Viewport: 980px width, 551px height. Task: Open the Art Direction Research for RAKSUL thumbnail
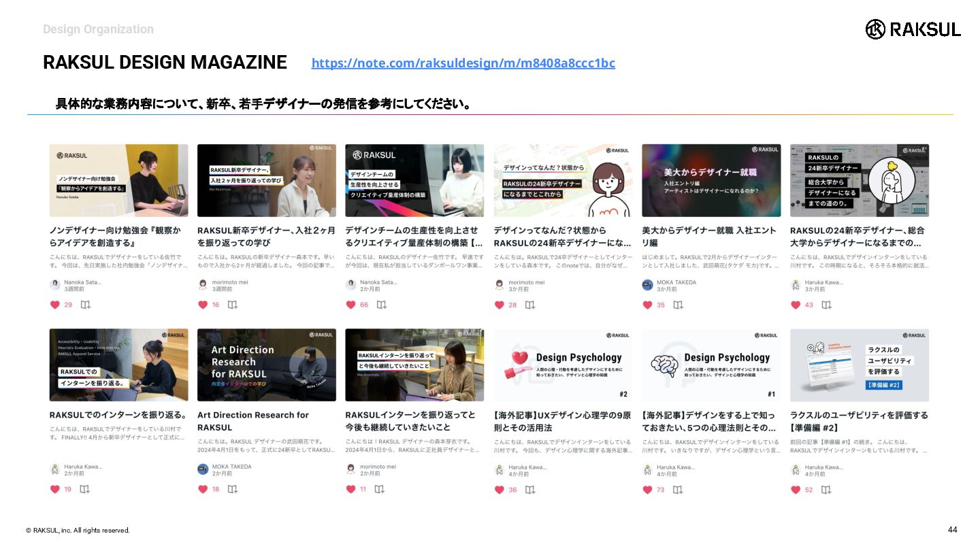click(267, 365)
